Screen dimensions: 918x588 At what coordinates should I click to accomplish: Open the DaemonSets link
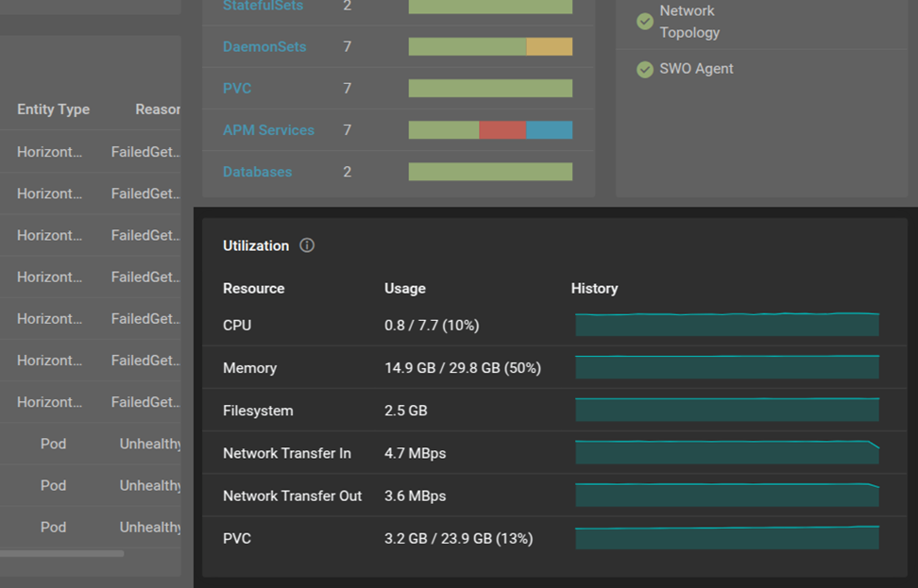(264, 47)
